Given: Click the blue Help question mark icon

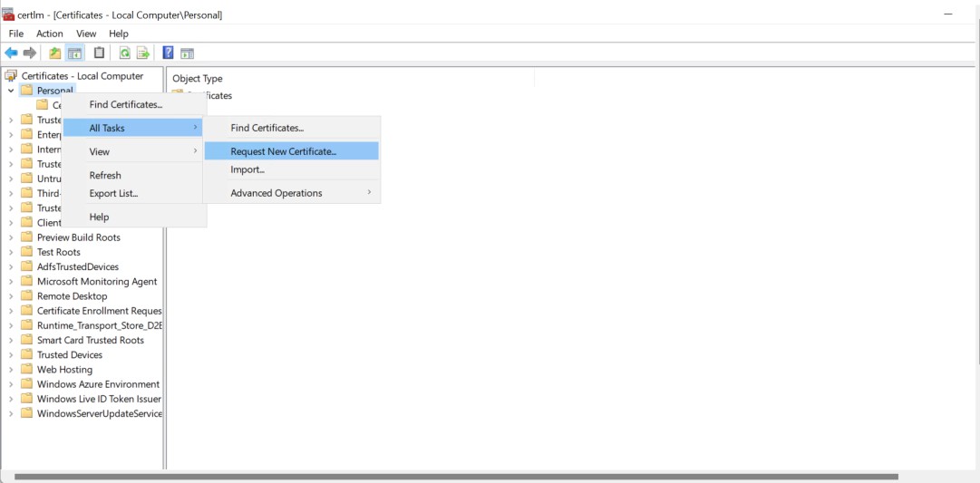Looking at the screenshot, I should pyautogui.click(x=168, y=53).
